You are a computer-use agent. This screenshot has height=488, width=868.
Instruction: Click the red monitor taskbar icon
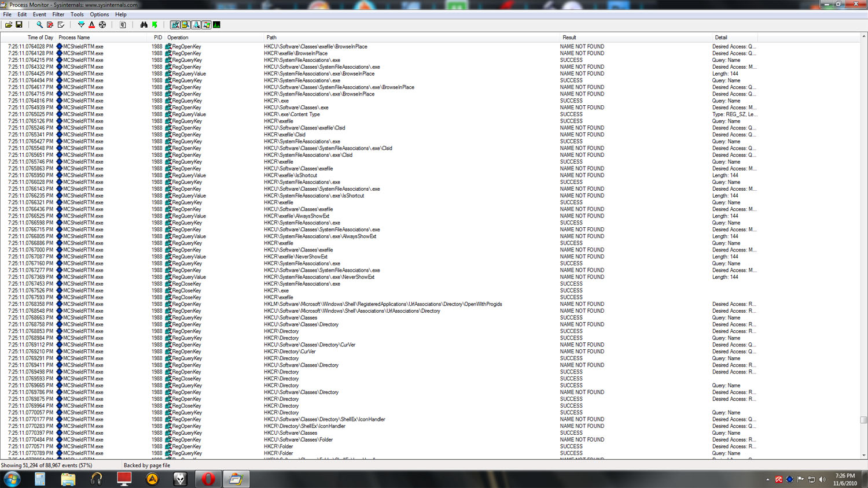pyautogui.click(x=124, y=479)
